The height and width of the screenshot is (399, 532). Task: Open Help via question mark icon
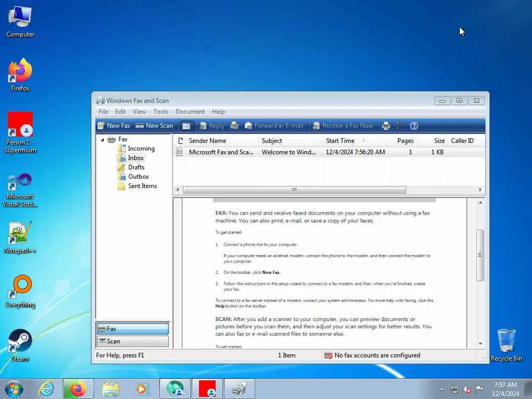[414, 126]
